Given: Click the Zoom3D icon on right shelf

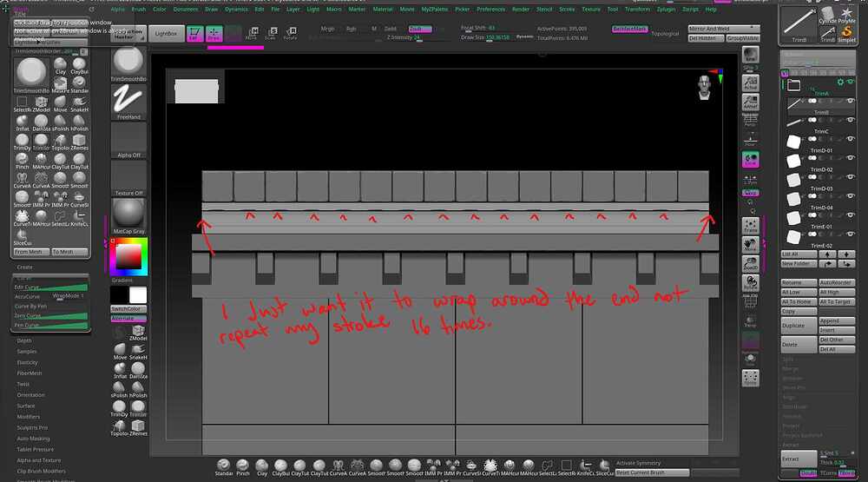Looking at the screenshot, I should (750, 264).
